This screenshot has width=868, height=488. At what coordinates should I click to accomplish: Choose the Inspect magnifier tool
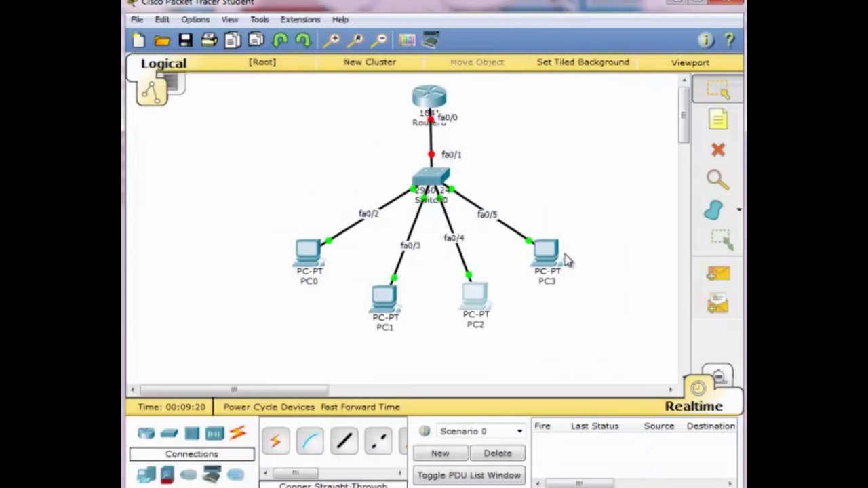pyautogui.click(x=717, y=180)
